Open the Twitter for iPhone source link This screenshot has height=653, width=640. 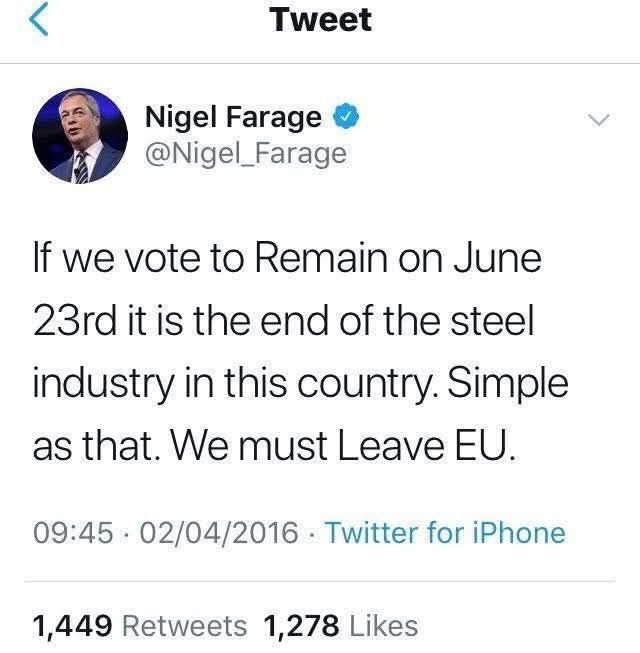(445, 533)
